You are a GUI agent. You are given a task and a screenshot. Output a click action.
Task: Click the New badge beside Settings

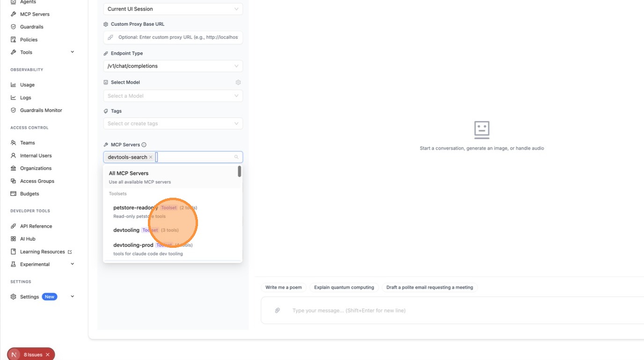coord(50,296)
